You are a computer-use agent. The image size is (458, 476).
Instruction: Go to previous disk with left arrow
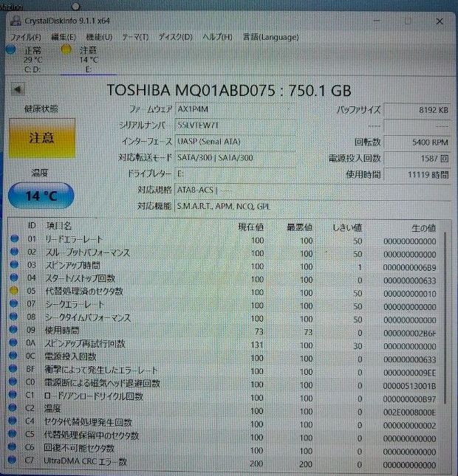[18, 89]
